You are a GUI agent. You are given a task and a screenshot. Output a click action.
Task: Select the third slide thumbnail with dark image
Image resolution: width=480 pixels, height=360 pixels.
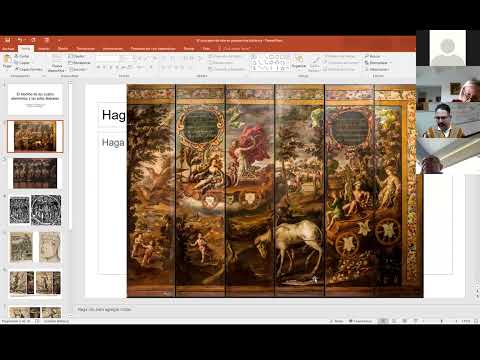tap(35, 173)
